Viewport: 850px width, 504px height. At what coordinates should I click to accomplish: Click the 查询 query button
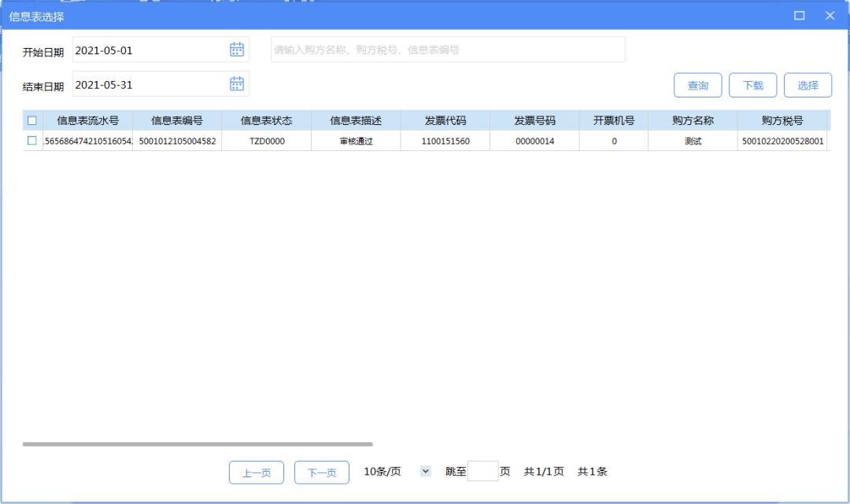(697, 85)
